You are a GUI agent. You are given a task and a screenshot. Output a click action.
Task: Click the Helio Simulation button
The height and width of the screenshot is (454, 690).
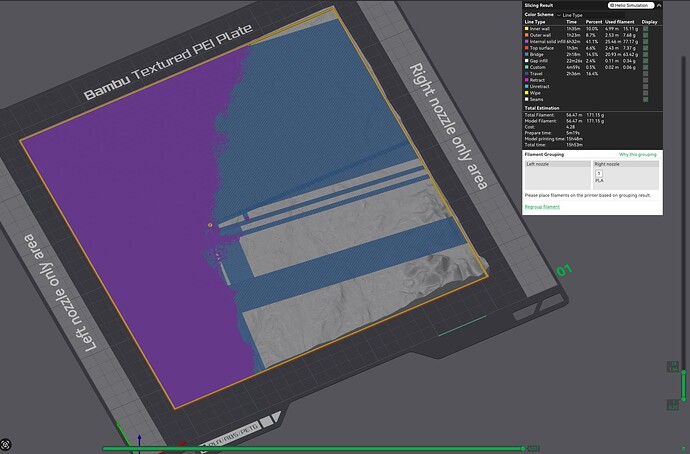631,5
